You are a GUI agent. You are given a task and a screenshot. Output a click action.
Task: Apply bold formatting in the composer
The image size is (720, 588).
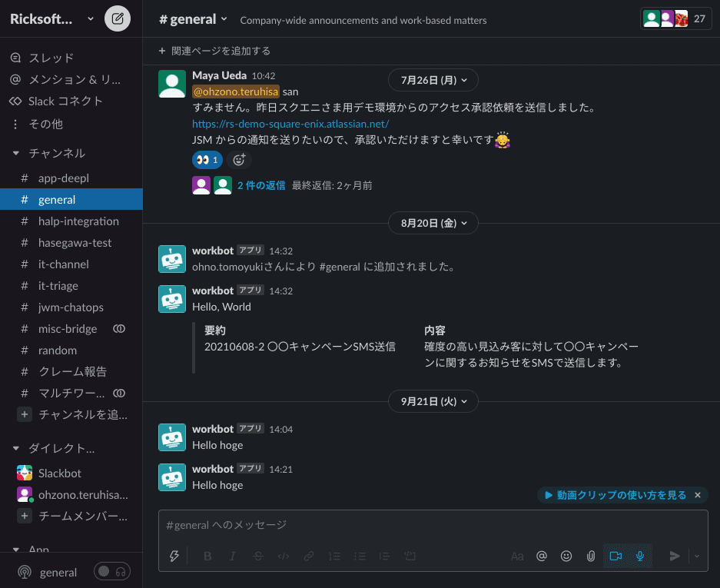[x=207, y=556]
